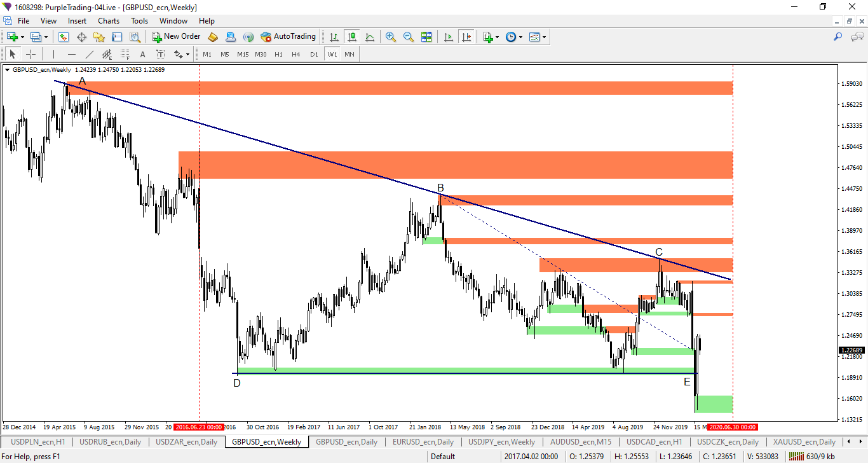Toggle chart Auto Scroll
Screen dimensions: 868x463
pyautogui.click(x=449, y=37)
